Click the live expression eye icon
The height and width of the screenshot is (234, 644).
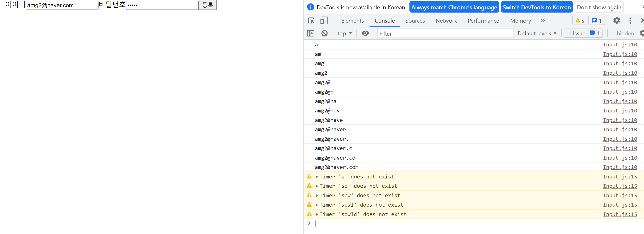coord(365,33)
